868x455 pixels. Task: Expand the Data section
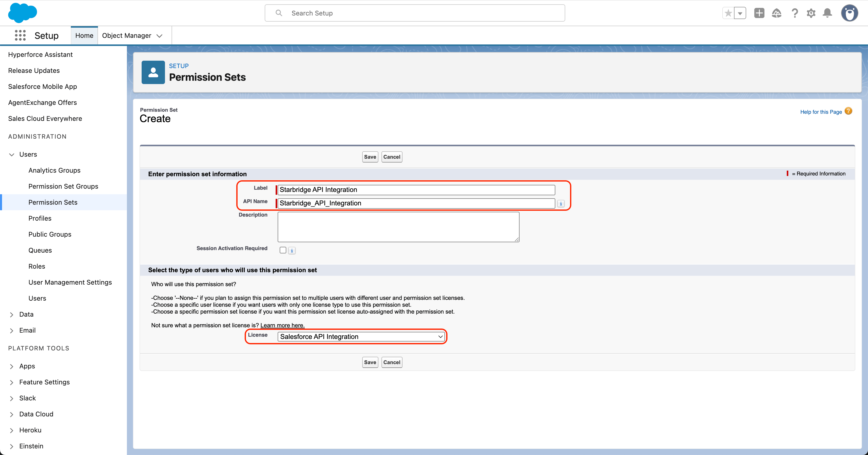[11, 314]
